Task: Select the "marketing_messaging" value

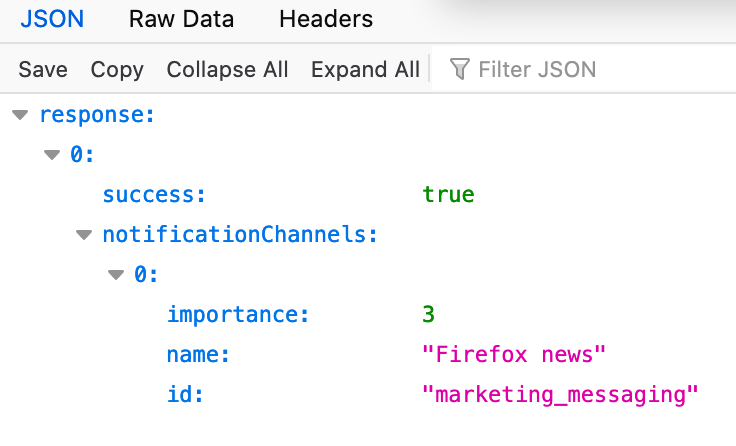Action: 560,395
